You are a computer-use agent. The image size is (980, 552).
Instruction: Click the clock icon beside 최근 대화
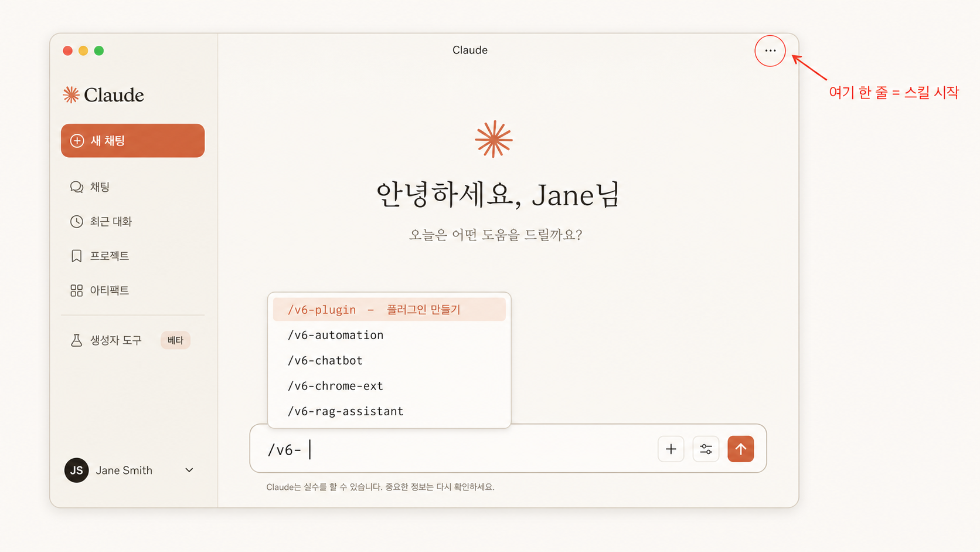tap(77, 222)
